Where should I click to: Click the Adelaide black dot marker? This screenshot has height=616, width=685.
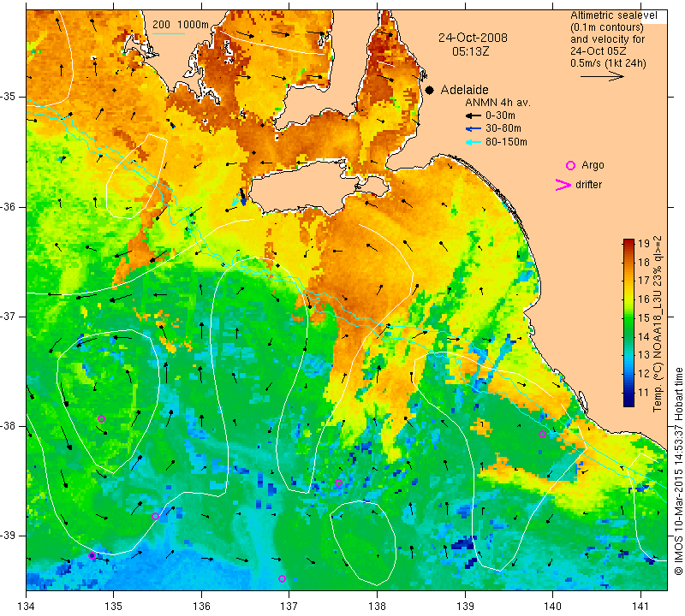pos(430,90)
